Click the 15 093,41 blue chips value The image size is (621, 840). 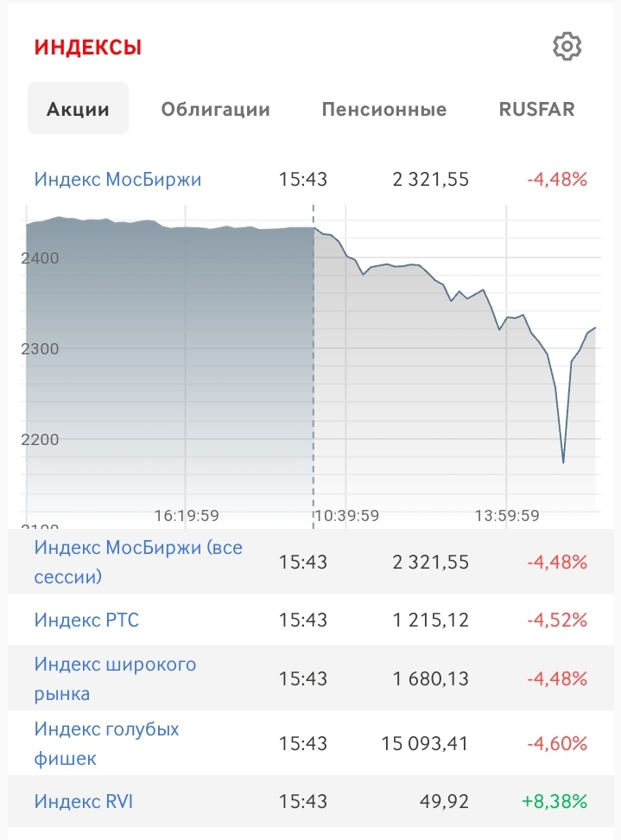425,743
